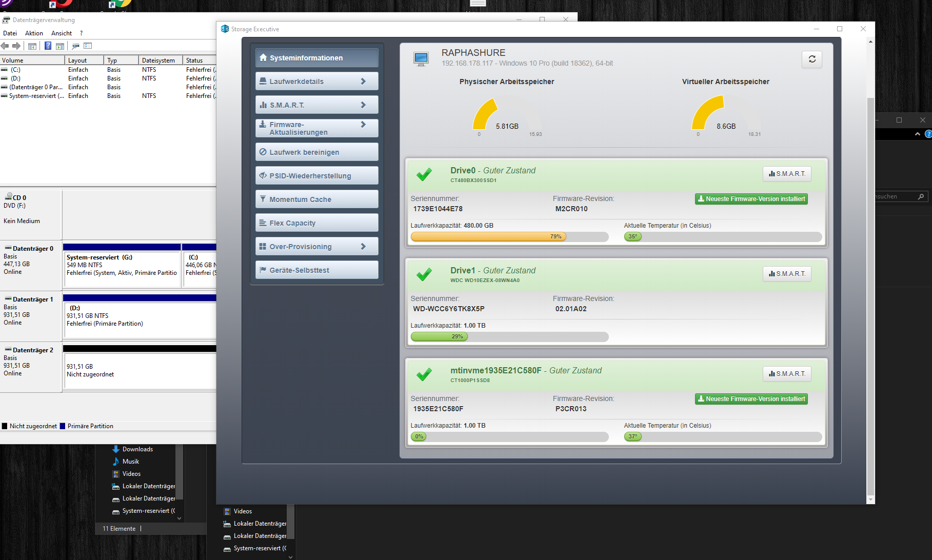Viewport: 932px width, 560px height.
Task: Click the green checkmark next to Drive1
Action: point(424,274)
